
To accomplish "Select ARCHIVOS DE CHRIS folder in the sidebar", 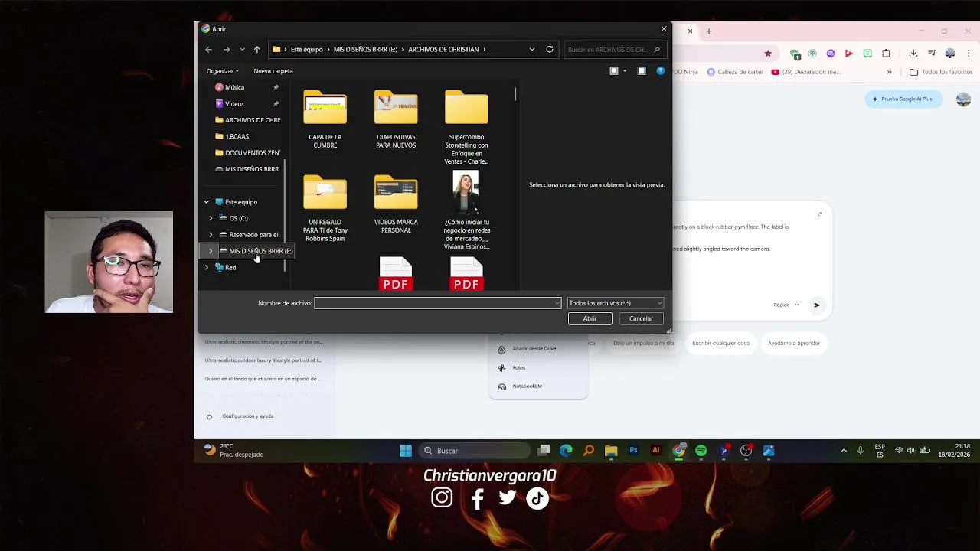I will coord(247,120).
